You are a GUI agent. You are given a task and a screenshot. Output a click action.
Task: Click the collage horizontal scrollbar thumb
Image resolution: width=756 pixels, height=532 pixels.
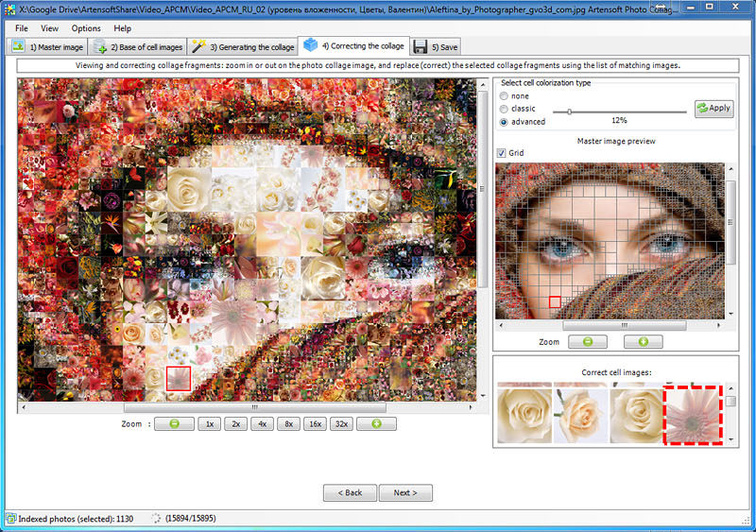click(x=254, y=407)
